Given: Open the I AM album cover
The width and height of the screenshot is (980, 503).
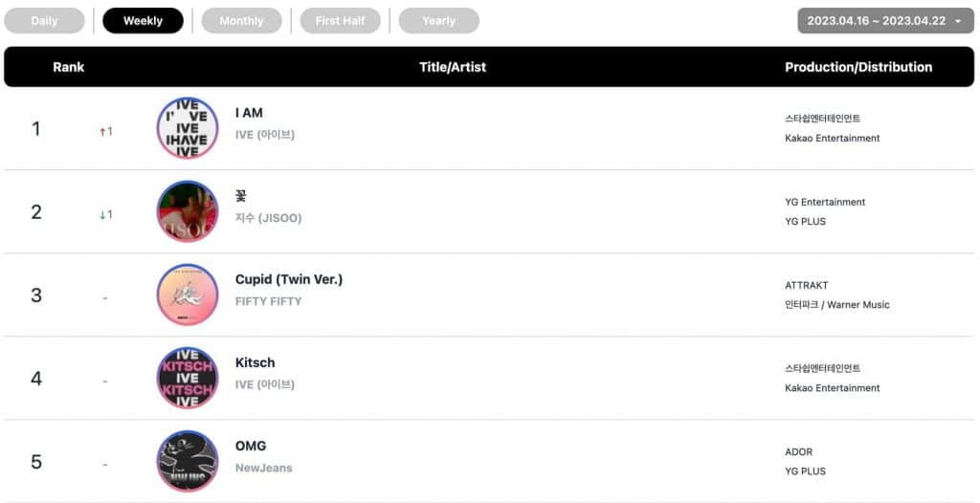Looking at the screenshot, I should (x=188, y=128).
